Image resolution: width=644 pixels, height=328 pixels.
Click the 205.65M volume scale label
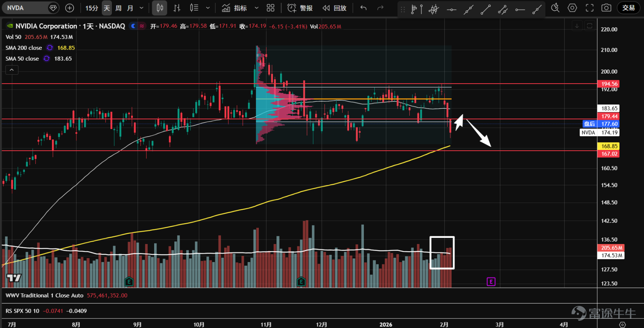coord(611,248)
